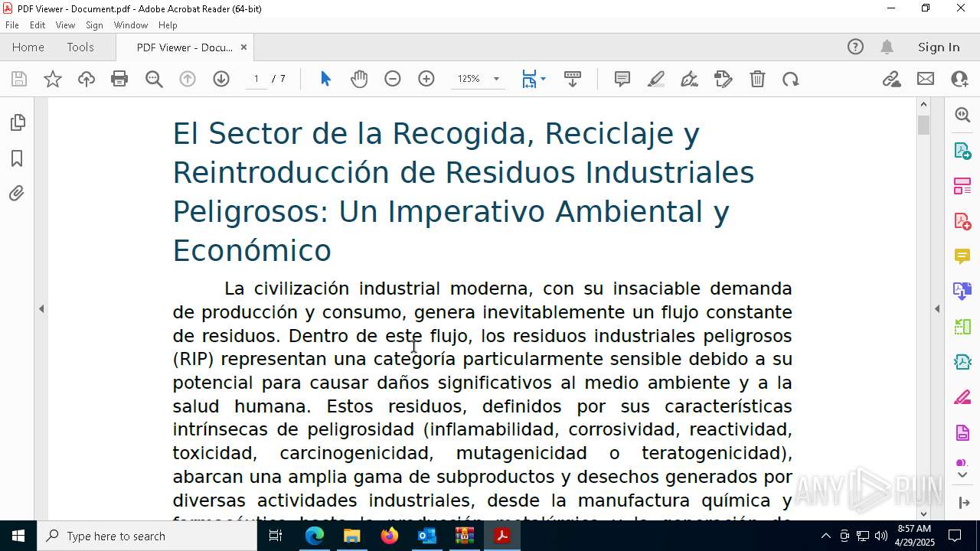Click the page number input field
This screenshot has height=551, width=980.
(x=256, y=79)
